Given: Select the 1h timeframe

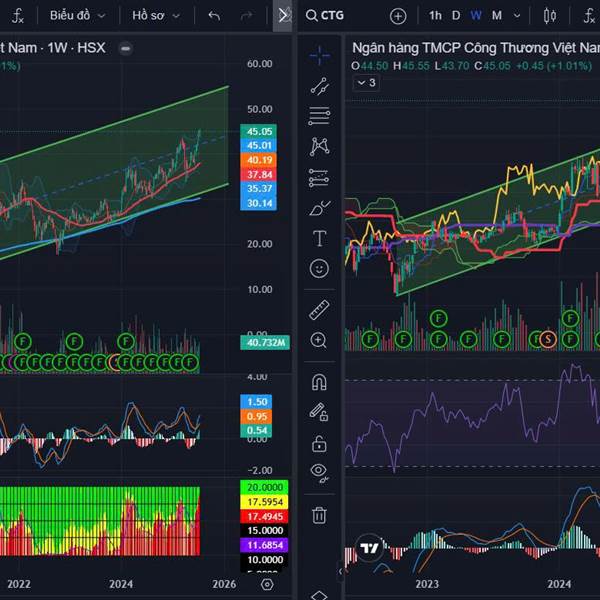Looking at the screenshot, I should 435,16.
